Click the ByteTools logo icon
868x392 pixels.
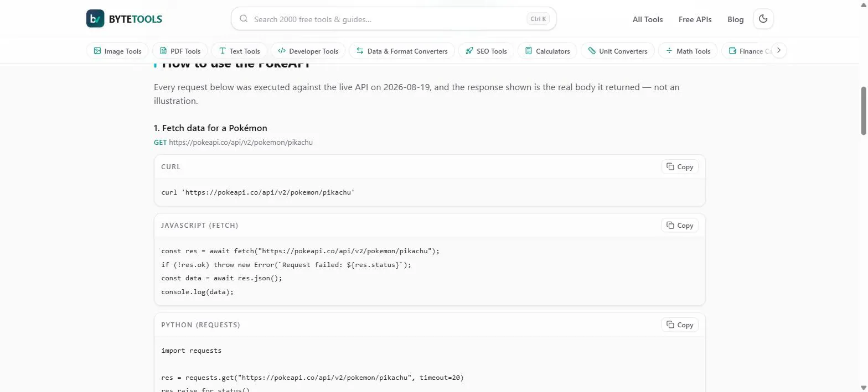[x=95, y=19]
